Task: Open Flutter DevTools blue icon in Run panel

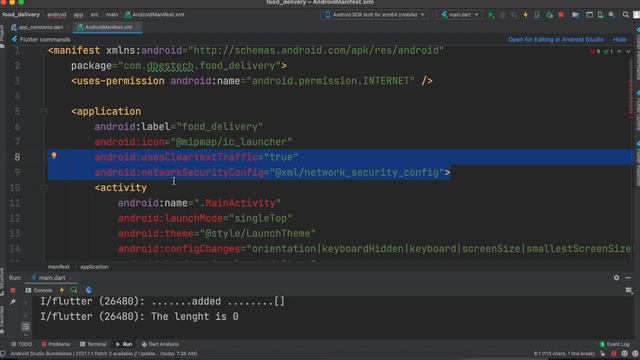Action: (x=89, y=290)
